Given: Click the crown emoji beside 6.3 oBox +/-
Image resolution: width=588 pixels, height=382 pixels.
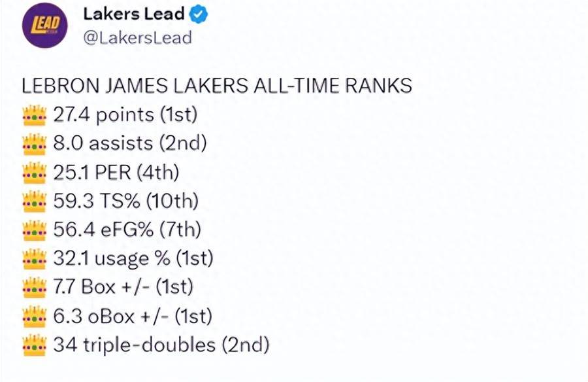Looking at the screenshot, I should pos(35,317).
